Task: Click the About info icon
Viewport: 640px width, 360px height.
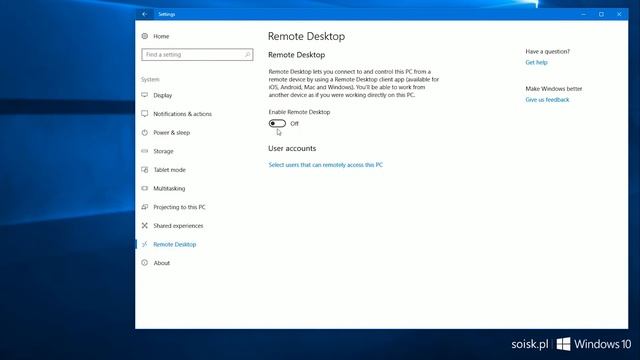Action: tap(144, 262)
